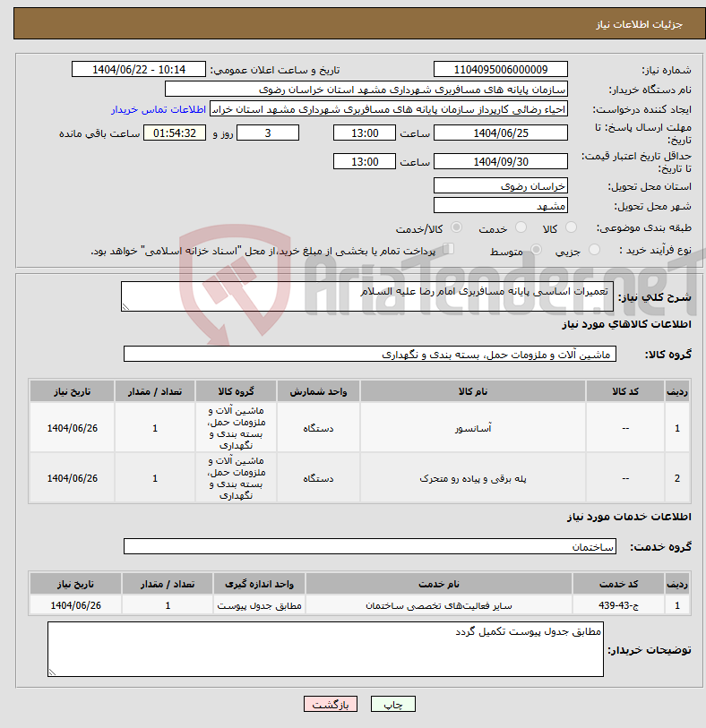706x728 pixels.
Task: Click the goods group field ماشین آلات
Action: coord(370,354)
